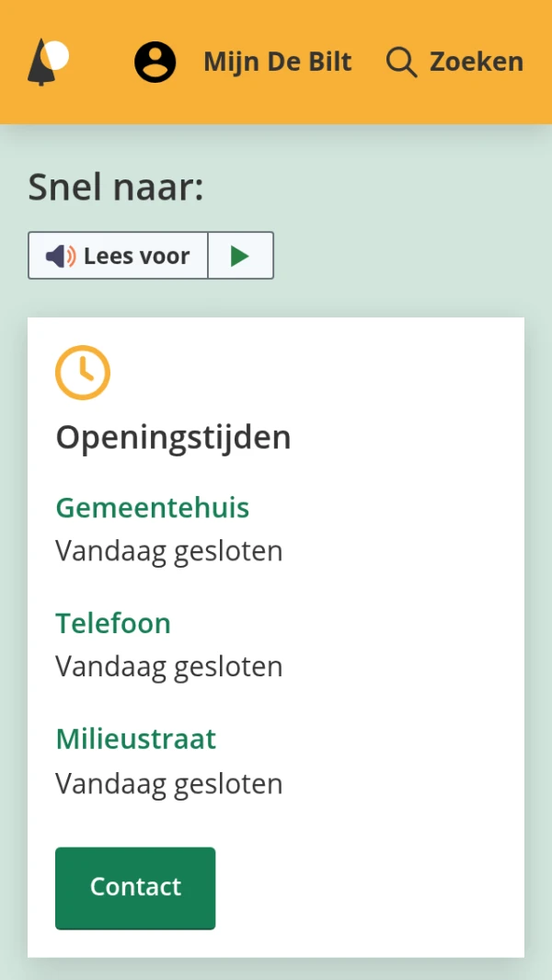Click the De Bilt tree logo
This screenshot has height=980, width=552.
coord(42,61)
